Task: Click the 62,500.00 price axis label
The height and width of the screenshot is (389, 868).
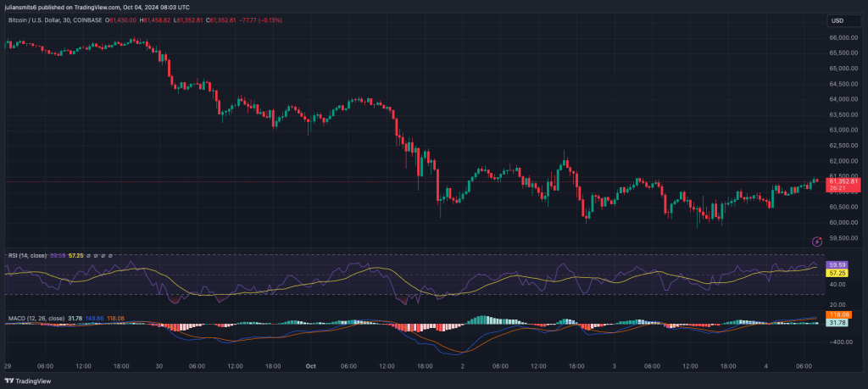Action: tap(843, 146)
